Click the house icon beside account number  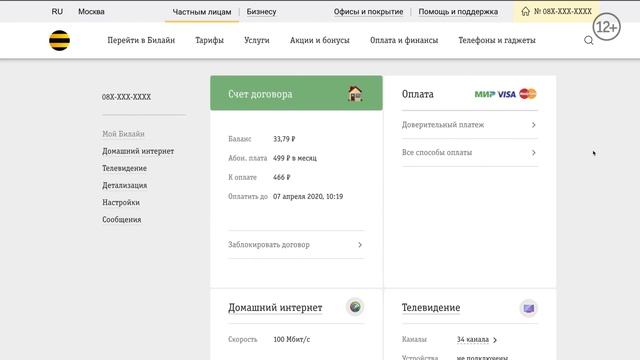[x=526, y=11]
